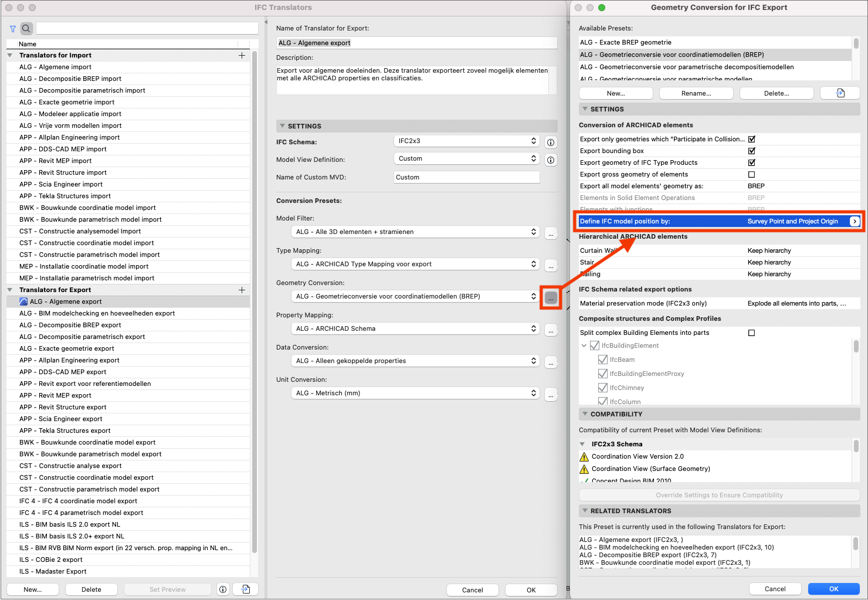Open Model Filter preset options button
The width and height of the screenshot is (868, 600).
tap(551, 233)
